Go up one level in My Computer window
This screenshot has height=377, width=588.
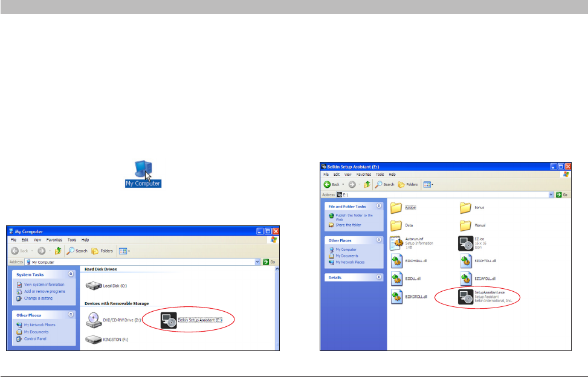[58, 251]
